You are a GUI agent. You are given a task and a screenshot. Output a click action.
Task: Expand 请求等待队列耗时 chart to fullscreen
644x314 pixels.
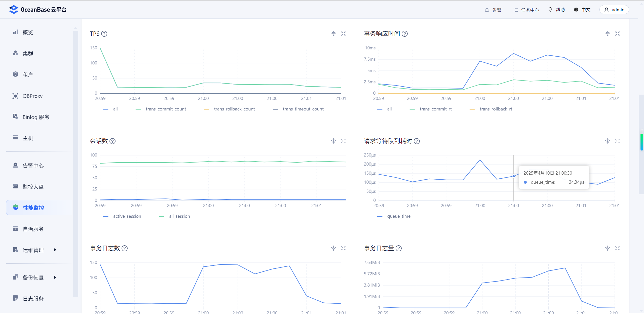click(x=617, y=141)
